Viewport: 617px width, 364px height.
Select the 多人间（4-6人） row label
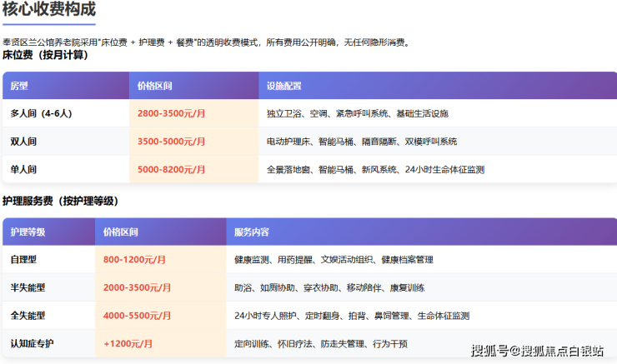point(41,113)
